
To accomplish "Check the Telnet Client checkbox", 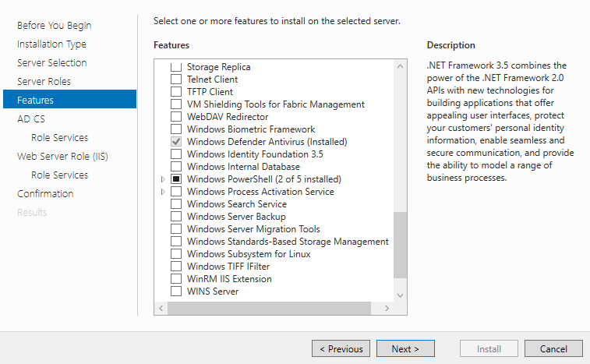I will 175,79.
